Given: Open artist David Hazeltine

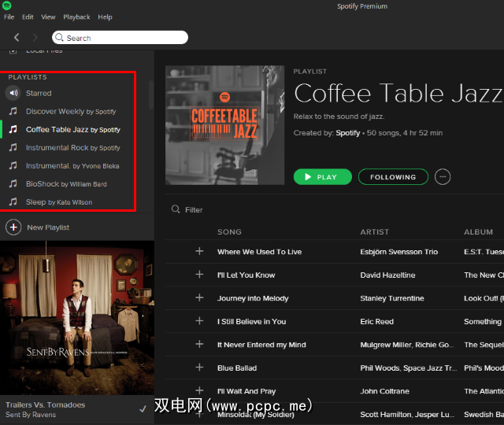Looking at the screenshot, I should click(387, 275).
